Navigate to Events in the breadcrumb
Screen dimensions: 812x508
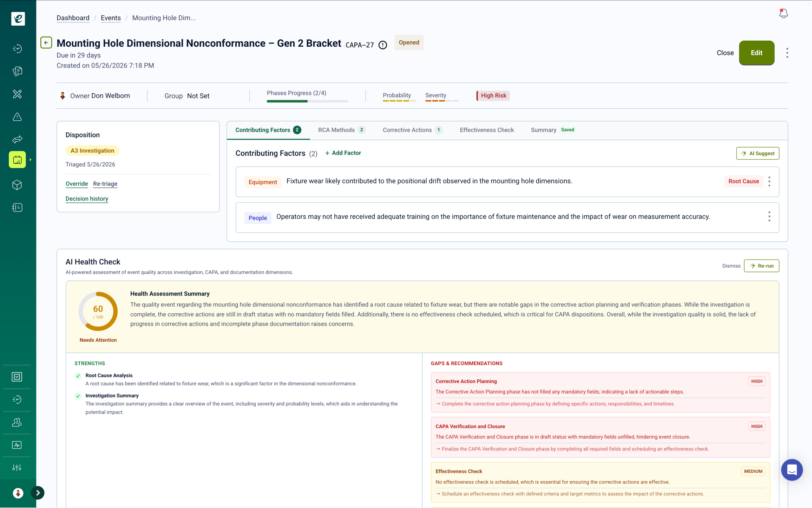coord(111,18)
